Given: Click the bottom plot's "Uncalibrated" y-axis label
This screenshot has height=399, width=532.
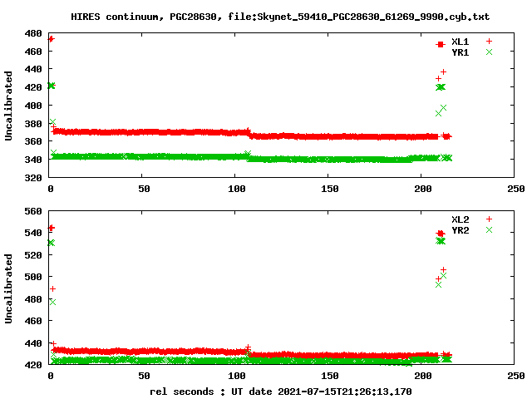Looking at the screenshot, I should click(x=8, y=288).
